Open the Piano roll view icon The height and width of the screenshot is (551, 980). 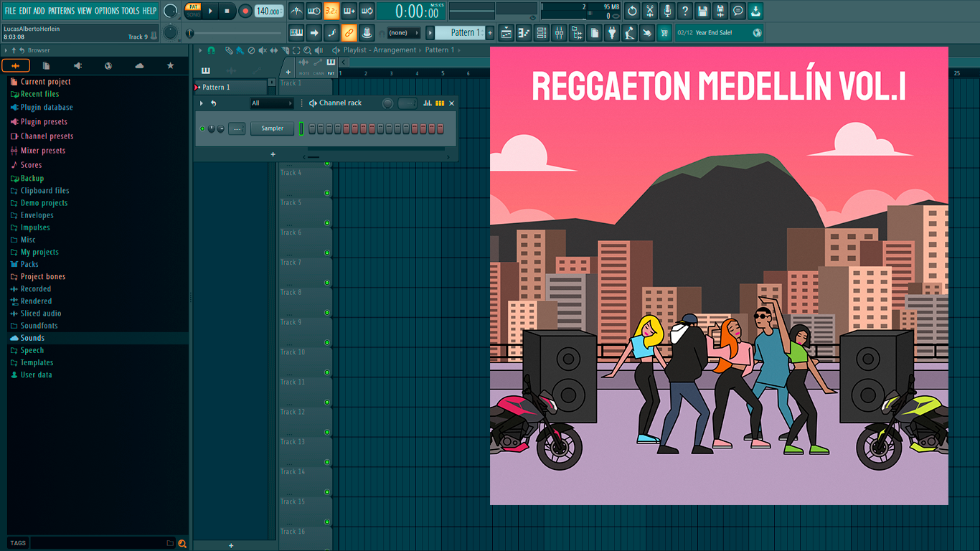[524, 32]
